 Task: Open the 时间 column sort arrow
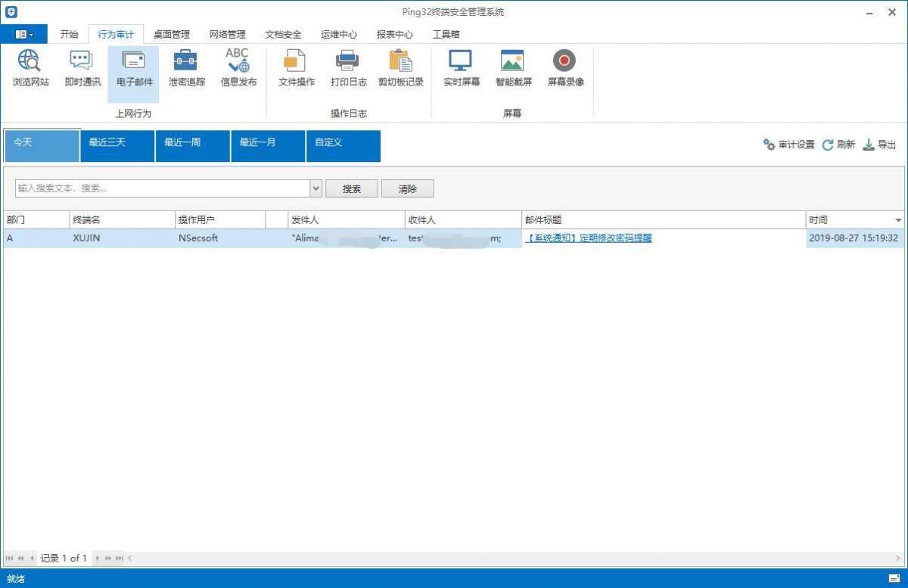(898, 220)
